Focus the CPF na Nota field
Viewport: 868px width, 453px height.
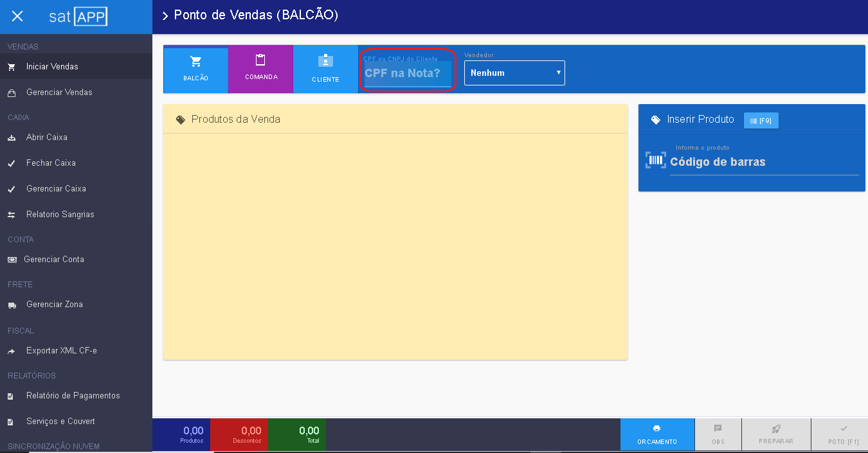407,73
